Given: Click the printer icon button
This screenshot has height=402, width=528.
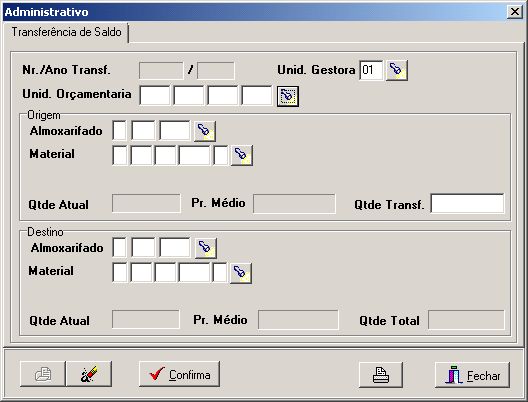Looking at the screenshot, I should 381,375.
